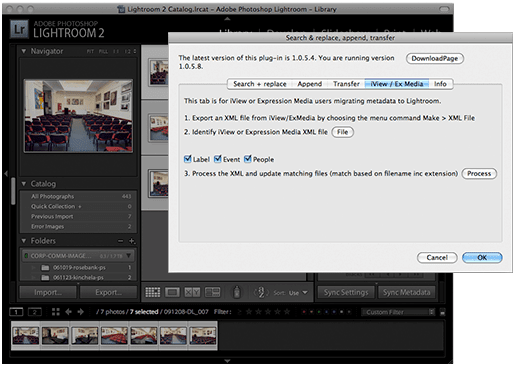Open the Info tab
The width and height of the screenshot is (515, 366).
pos(440,84)
